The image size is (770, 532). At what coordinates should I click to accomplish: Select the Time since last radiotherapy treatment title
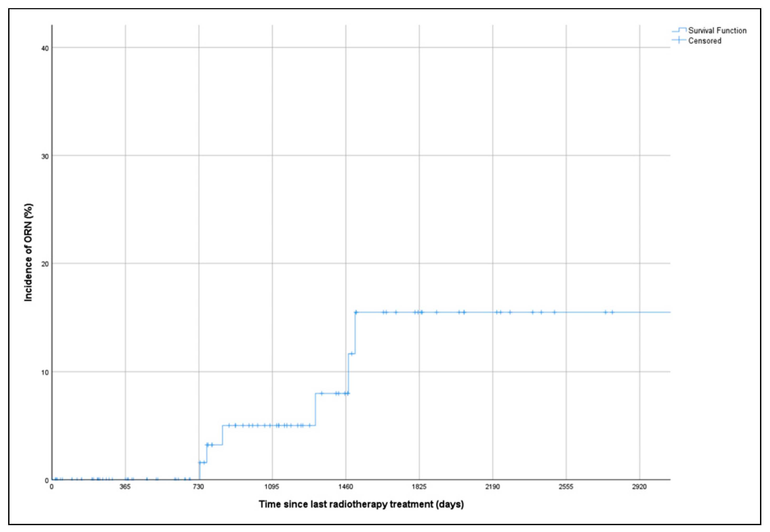click(x=361, y=504)
